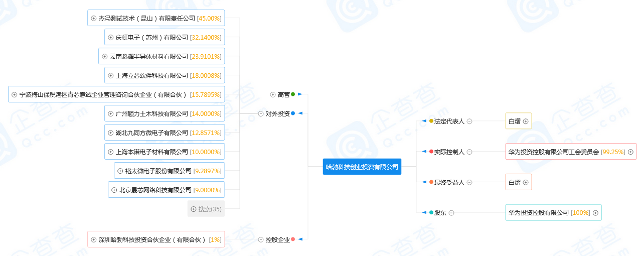Click the 高管 category label

tap(283, 94)
